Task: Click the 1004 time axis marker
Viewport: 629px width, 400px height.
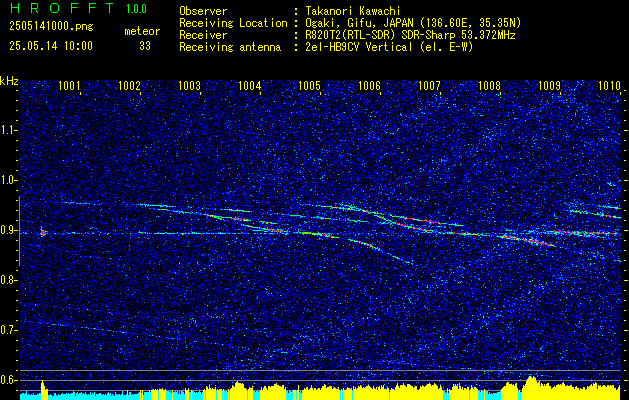Action: [250, 85]
